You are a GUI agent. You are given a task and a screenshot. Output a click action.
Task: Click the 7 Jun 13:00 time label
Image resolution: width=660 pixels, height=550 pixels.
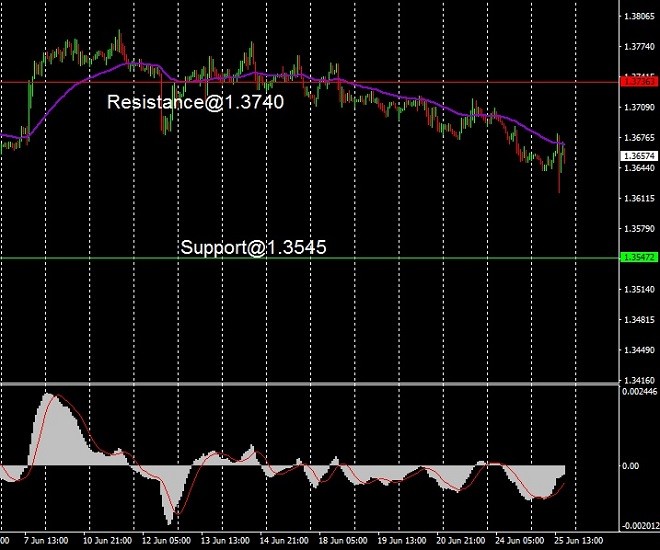46,541
